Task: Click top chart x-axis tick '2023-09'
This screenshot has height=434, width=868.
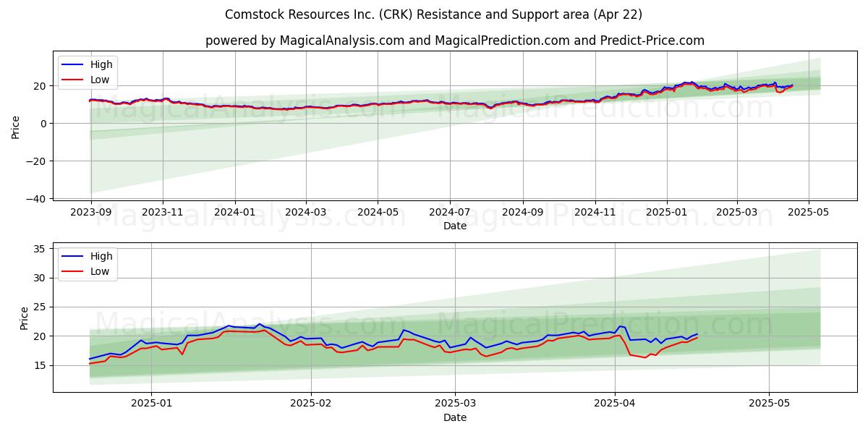Action: click(90, 213)
